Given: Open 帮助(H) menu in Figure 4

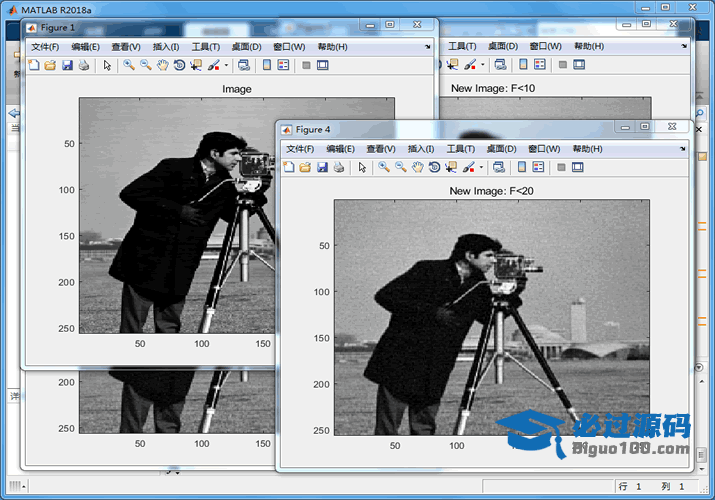Looking at the screenshot, I should 587,148.
